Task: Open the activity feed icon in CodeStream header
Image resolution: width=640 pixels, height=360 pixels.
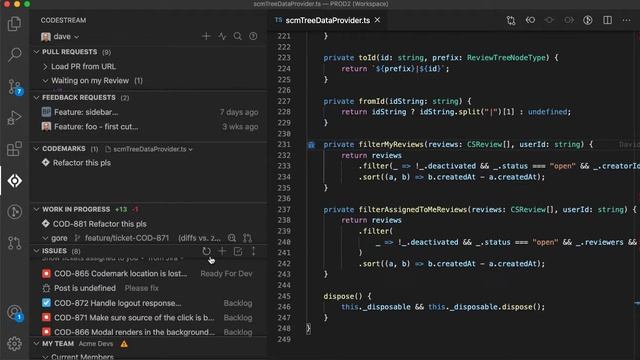Action: coord(222,36)
